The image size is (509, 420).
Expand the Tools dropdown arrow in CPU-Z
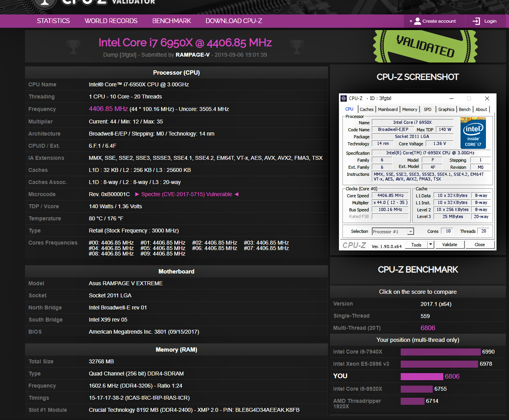tap(431, 245)
